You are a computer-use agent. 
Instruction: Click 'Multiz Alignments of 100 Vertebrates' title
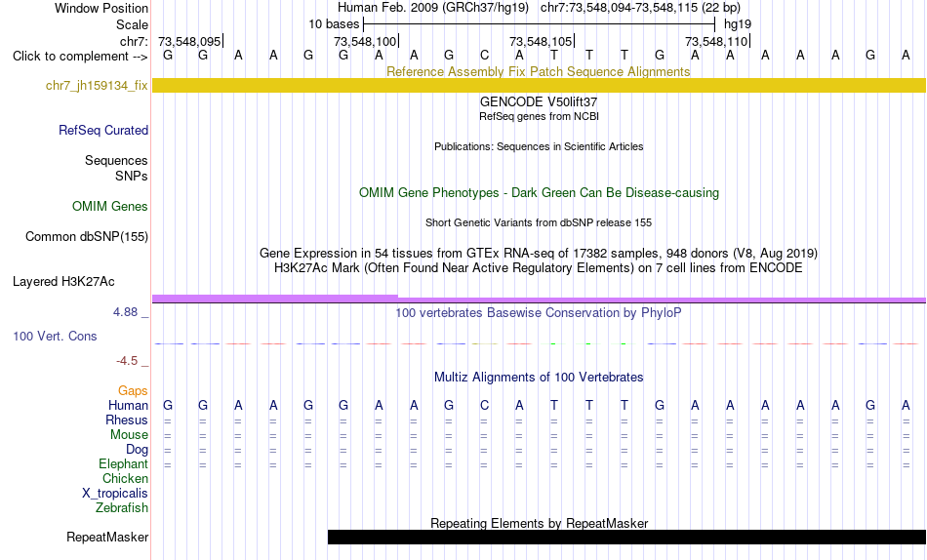pyautogui.click(x=539, y=378)
